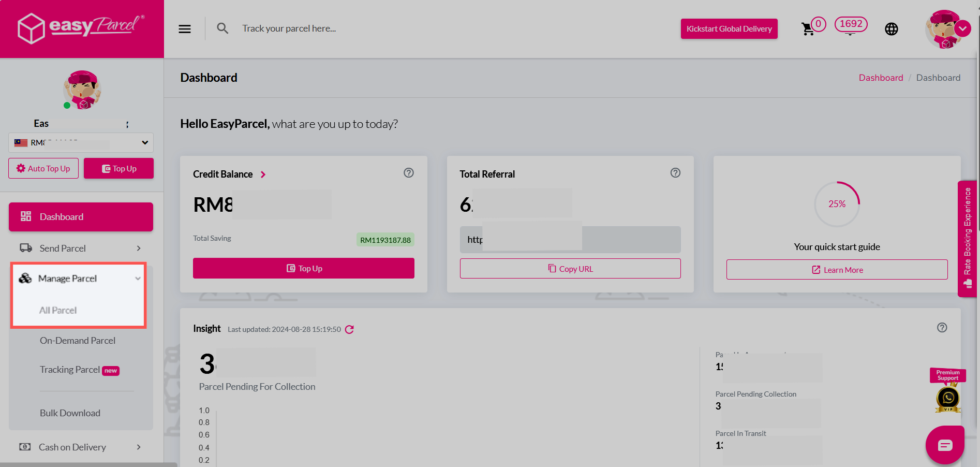The width and height of the screenshot is (980, 467).
Task: Open the Cash on Delivery menu
Action: [x=81, y=447]
